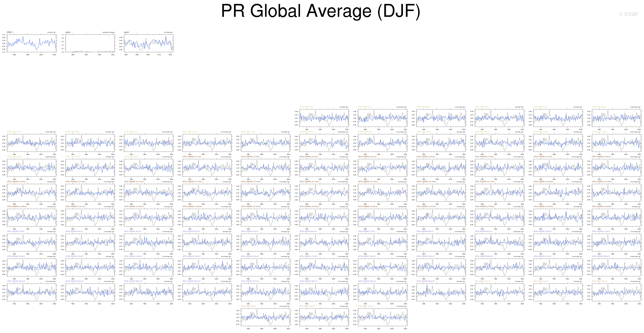Click the ERA5_1 time series plot

[x=31, y=43]
